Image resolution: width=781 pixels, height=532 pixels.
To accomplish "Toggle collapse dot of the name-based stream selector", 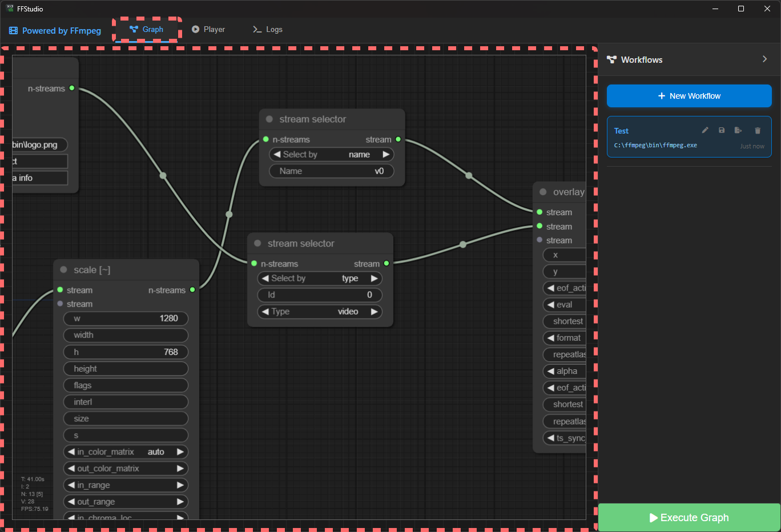I will 269,119.
